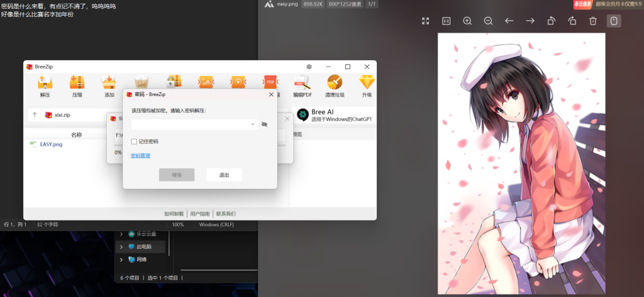This screenshot has height=297, width=644.
Task: Rotate image counterclockwise in viewer
Action: 551,21
